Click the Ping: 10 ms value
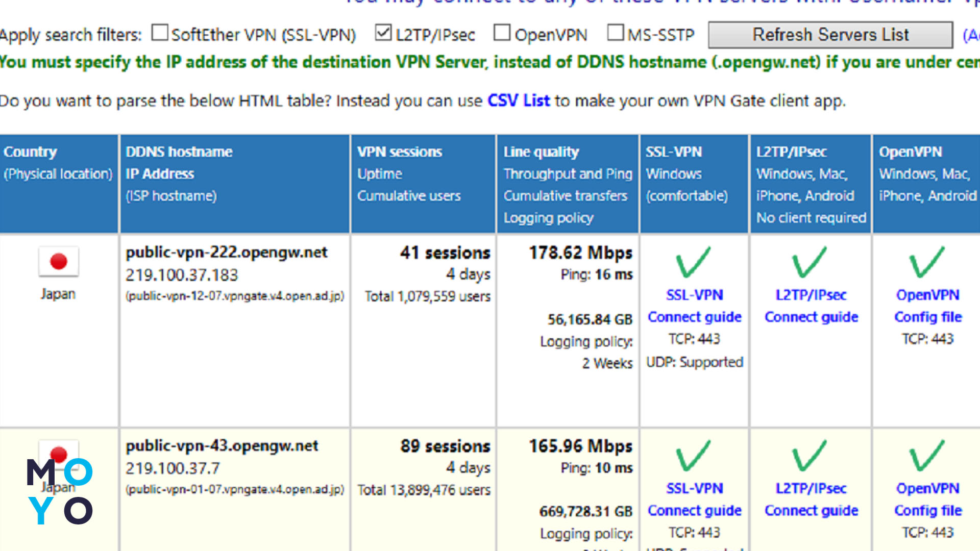 coord(597,468)
